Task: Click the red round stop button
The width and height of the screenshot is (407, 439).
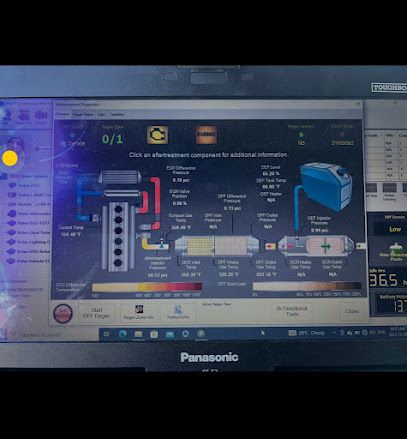Action: coord(63,313)
